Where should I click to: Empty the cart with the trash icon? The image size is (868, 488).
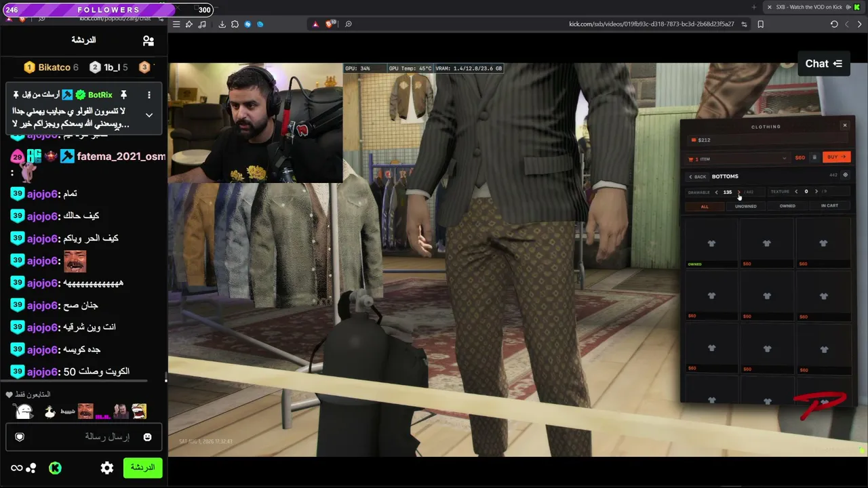click(814, 158)
